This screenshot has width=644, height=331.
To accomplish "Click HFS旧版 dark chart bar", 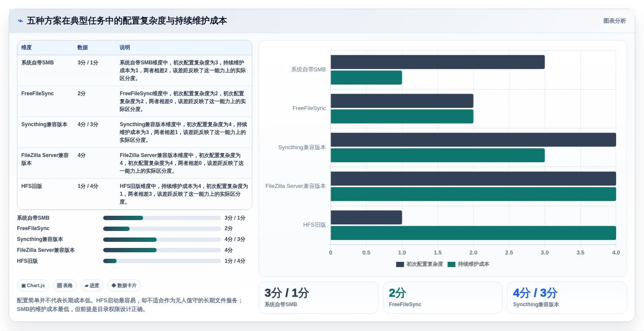I will click(x=366, y=217).
